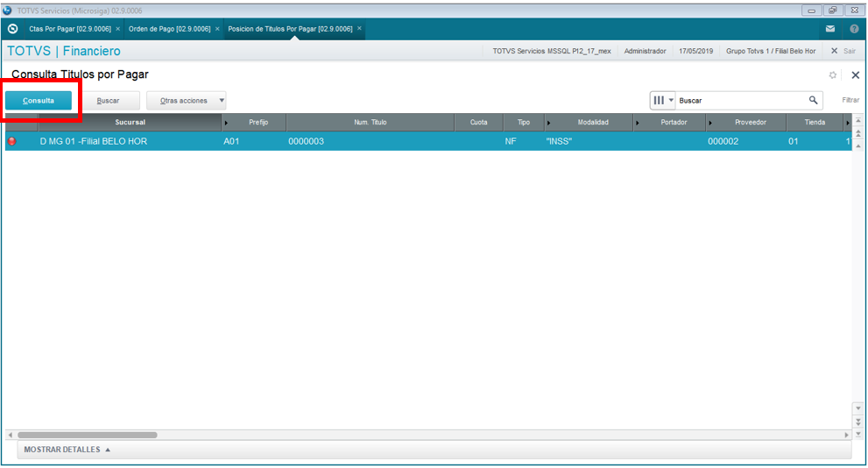
Task: Switch to Orden de Pago tab
Action: tap(169, 29)
